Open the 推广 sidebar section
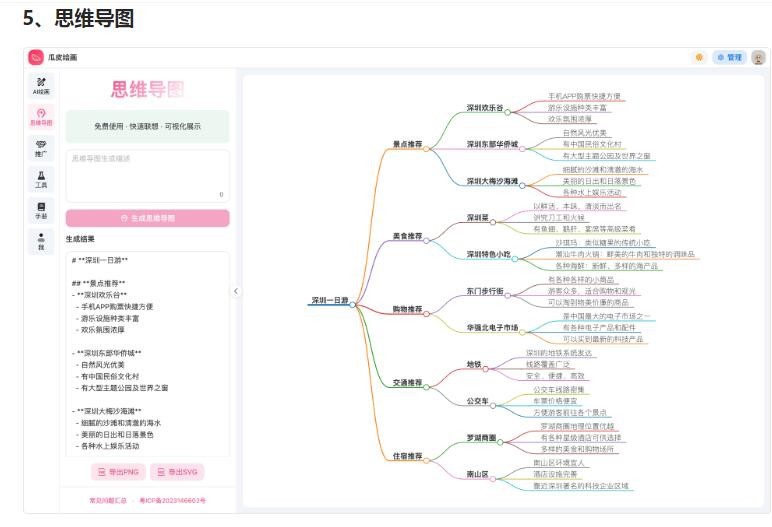This screenshot has width=772, height=527. coord(41,148)
